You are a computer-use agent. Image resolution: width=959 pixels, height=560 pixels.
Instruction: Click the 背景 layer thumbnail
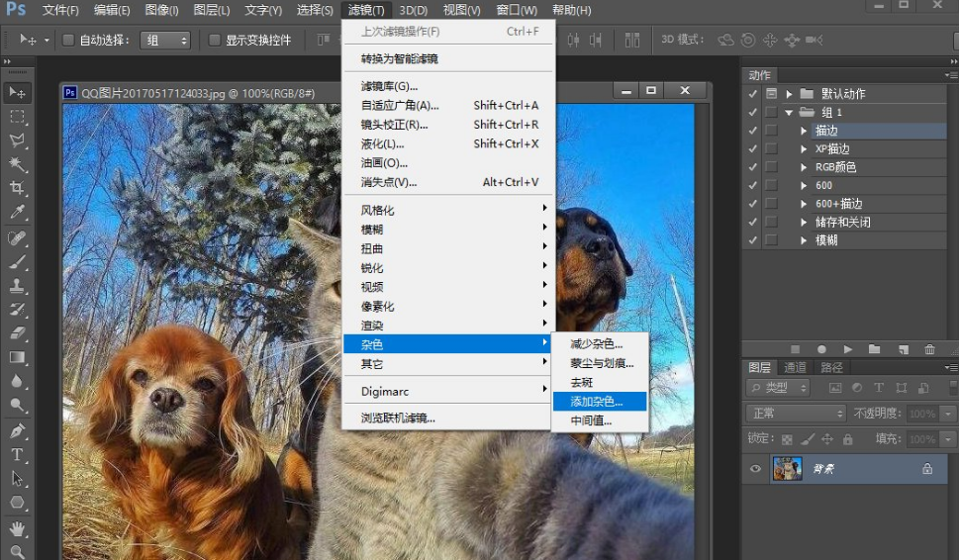[x=787, y=469]
